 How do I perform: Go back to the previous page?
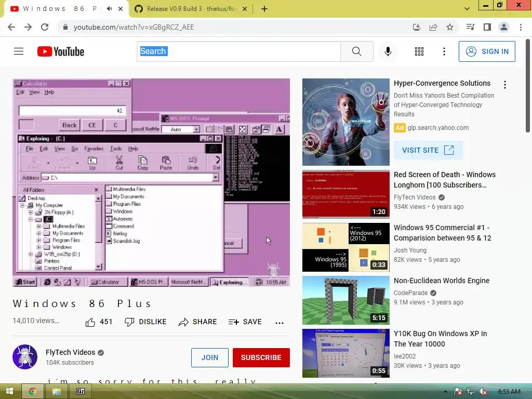11,27
